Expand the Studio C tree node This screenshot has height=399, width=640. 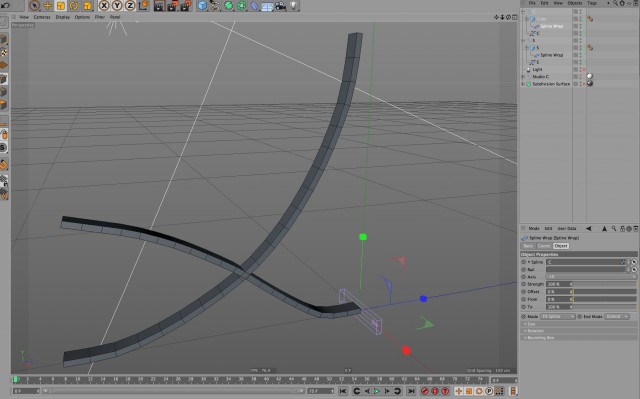click(523, 76)
